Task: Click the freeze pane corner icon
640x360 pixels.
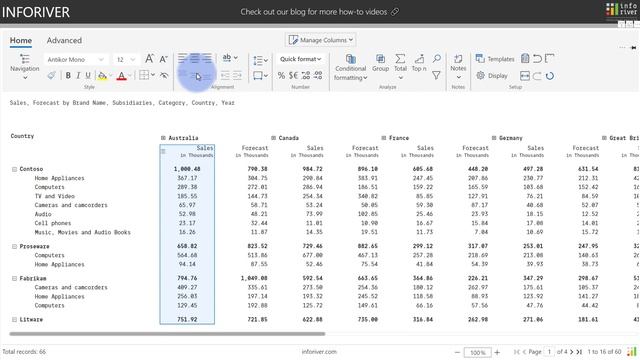Action: pyautogui.click(x=549, y=58)
